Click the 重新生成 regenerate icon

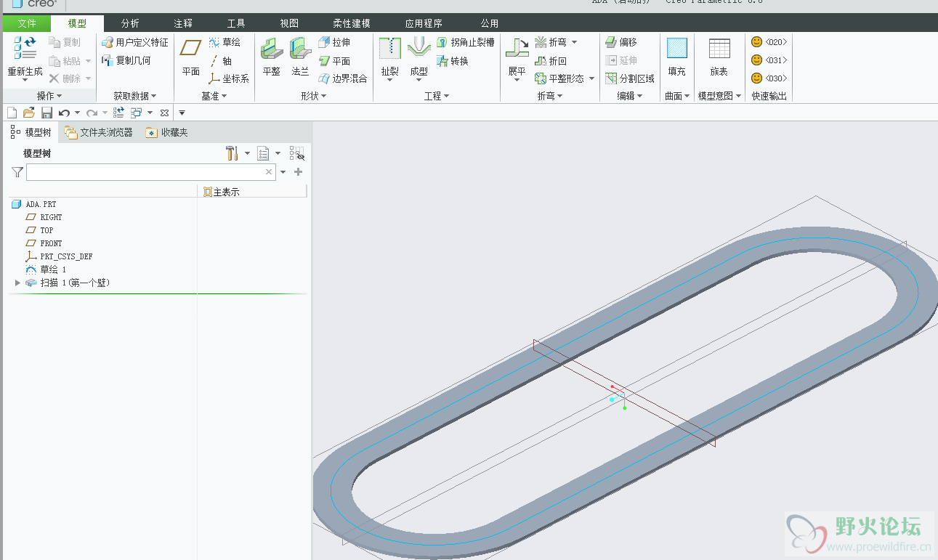point(25,49)
